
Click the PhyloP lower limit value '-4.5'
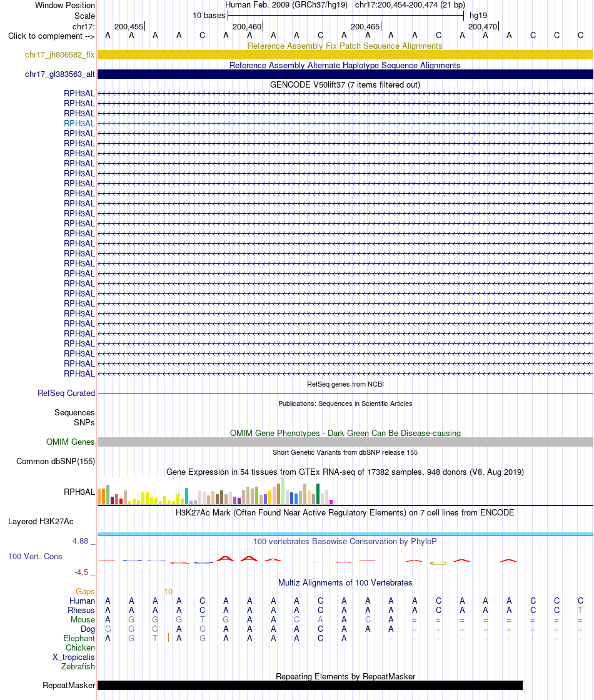(x=81, y=572)
